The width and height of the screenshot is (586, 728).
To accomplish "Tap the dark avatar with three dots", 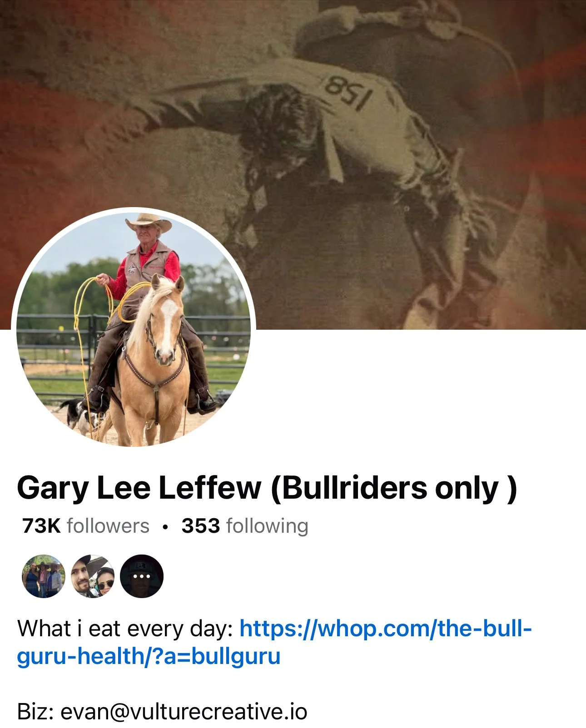I will (x=142, y=576).
